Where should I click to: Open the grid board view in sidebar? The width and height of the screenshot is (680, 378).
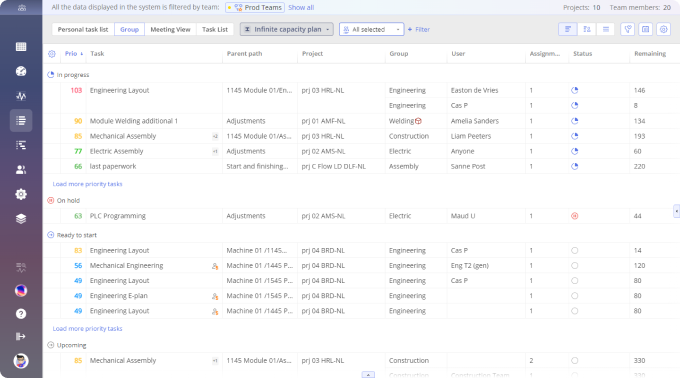[x=21, y=47]
